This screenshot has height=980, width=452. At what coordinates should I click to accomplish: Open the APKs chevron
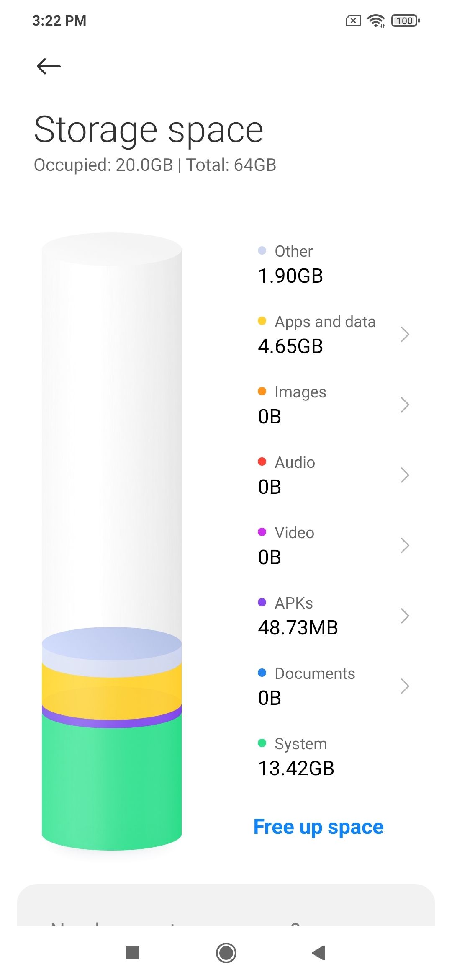pos(404,616)
